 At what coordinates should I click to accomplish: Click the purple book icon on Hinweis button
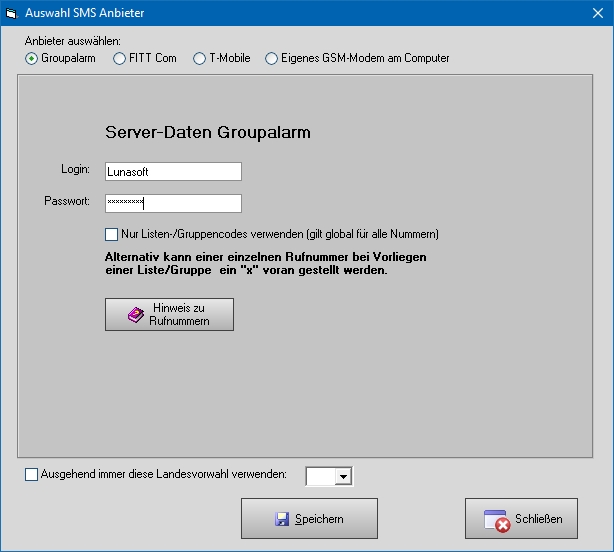pos(135,315)
